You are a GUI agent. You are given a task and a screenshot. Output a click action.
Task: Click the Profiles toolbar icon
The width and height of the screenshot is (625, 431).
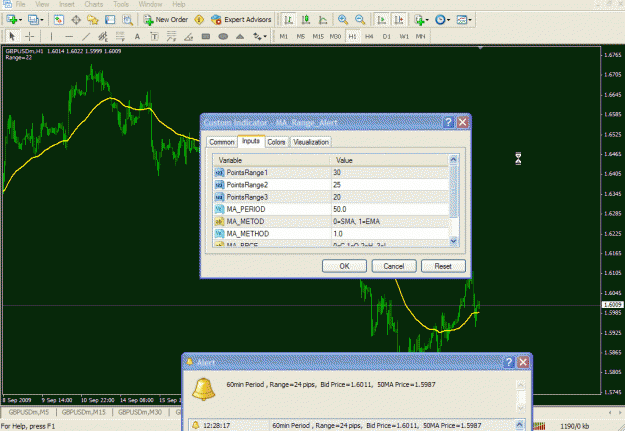pos(33,20)
